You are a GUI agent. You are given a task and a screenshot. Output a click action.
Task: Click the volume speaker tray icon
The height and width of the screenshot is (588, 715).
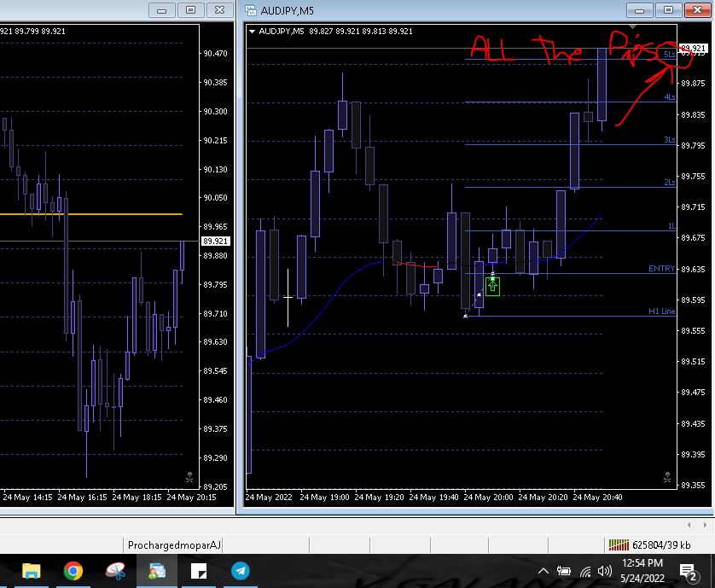point(605,571)
